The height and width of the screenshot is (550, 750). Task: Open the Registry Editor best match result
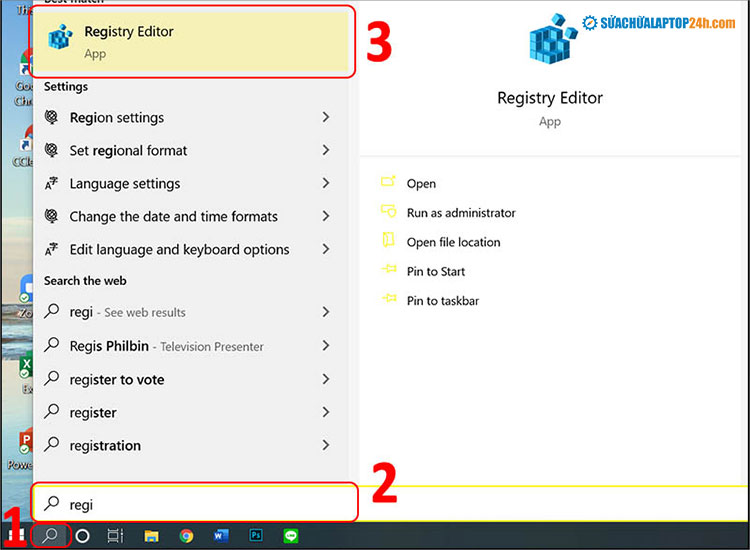[193, 42]
